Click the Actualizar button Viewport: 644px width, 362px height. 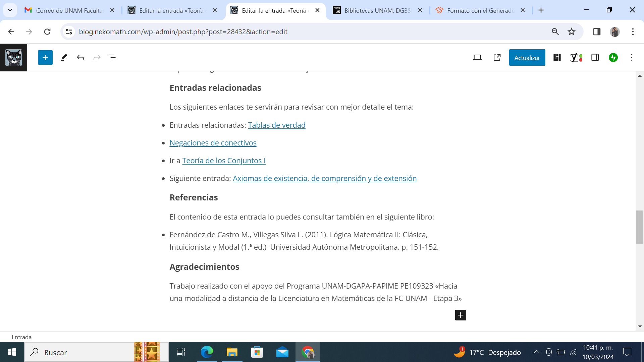click(x=527, y=58)
